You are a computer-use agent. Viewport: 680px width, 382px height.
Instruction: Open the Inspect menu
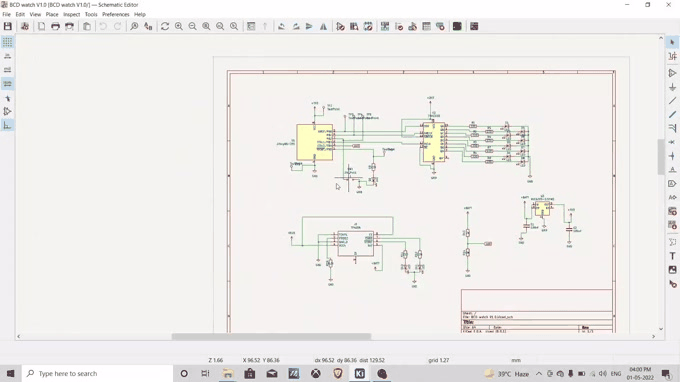point(72,14)
